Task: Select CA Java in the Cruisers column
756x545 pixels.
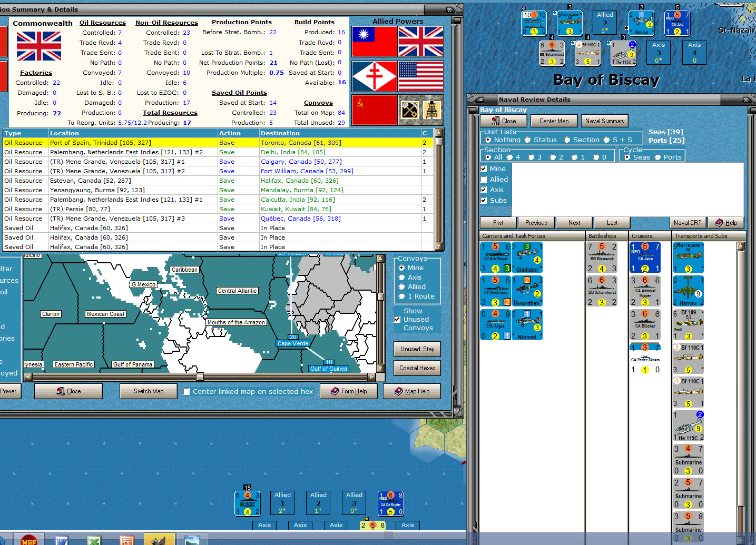Action: pyautogui.click(x=645, y=257)
